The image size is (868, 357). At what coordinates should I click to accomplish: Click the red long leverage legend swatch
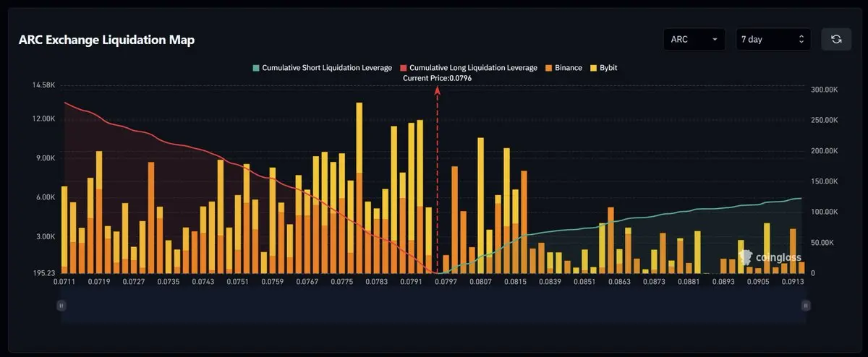pyautogui.click(x=404, y=68)
